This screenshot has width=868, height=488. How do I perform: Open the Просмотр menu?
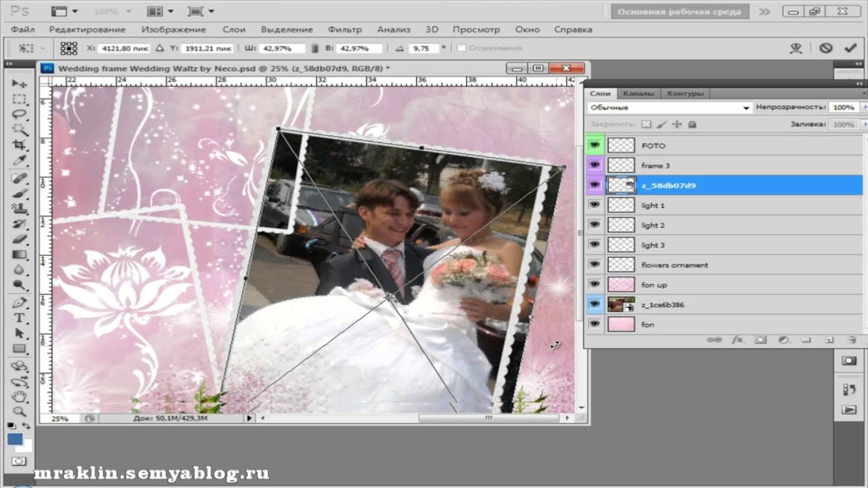pos(476,30)
